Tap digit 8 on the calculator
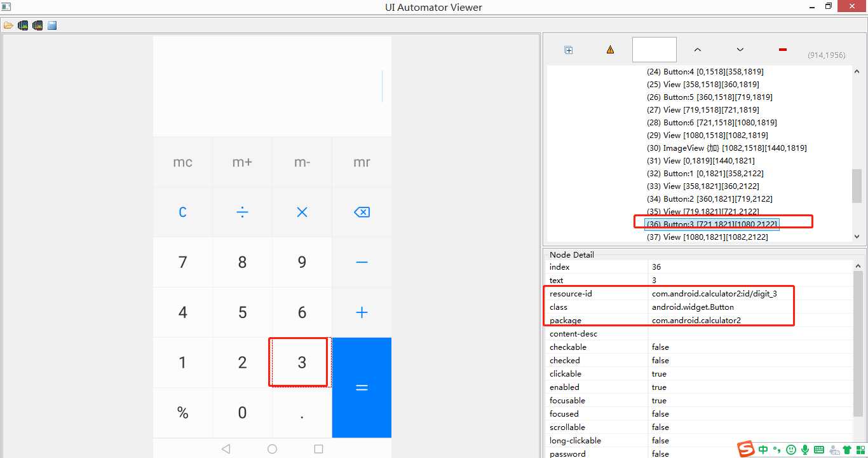 tap(242, 262)
